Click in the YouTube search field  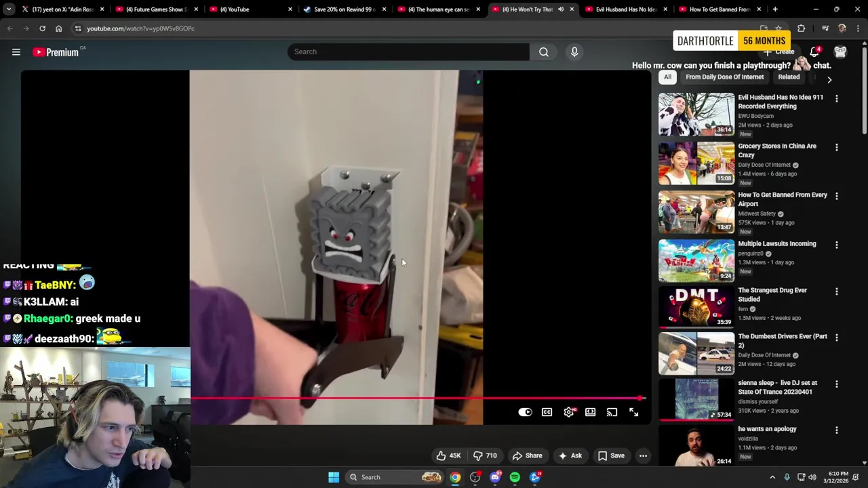pos(408,52)
